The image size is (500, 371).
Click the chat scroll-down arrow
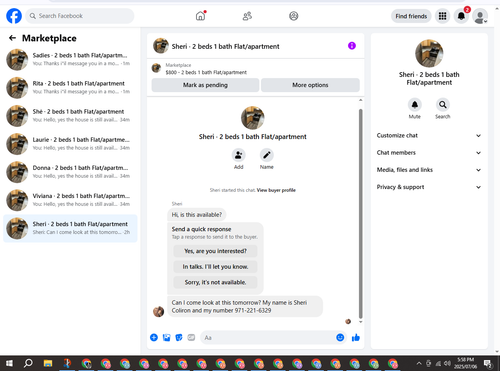pos(360,322)
